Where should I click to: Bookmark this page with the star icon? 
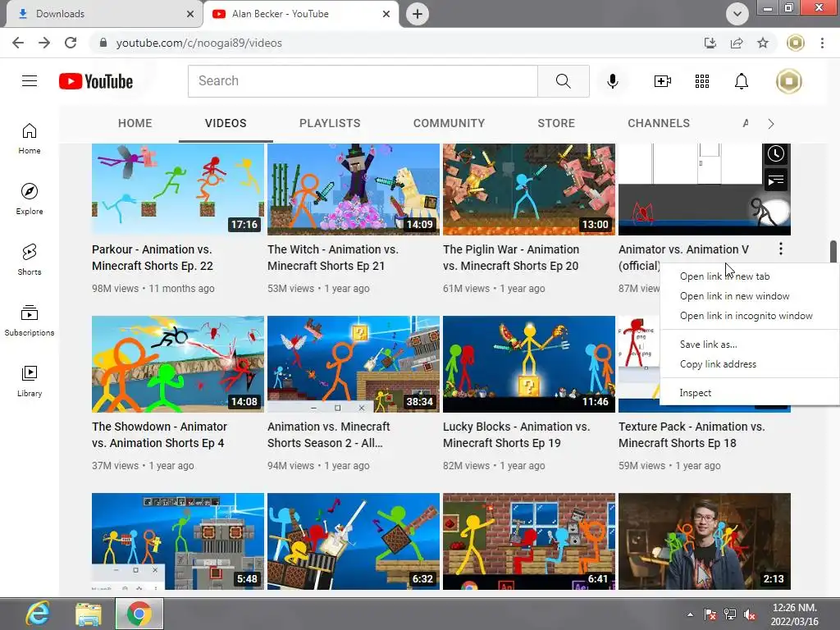click(763, 43)
